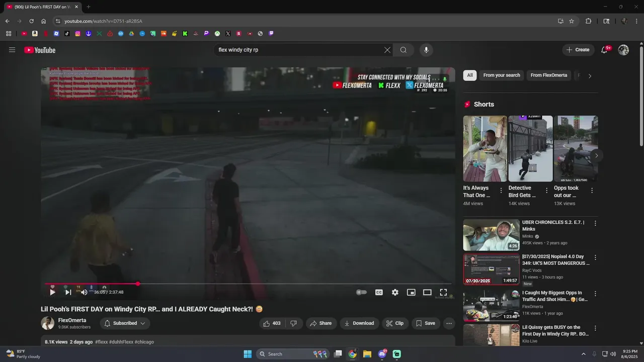Open TikTok bookmark in bookmarks bar
The height and width of the screenshot is (362, 644).
coord(67,34)
